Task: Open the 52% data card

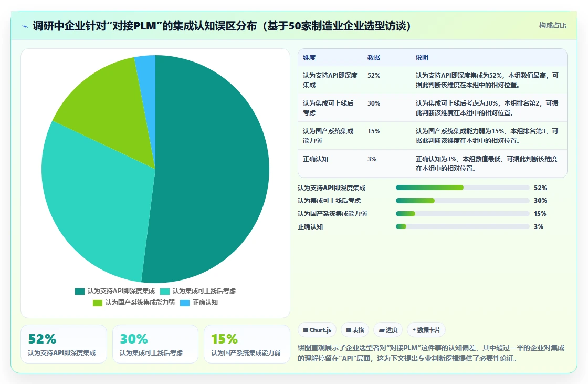Action: pos(64,344)
